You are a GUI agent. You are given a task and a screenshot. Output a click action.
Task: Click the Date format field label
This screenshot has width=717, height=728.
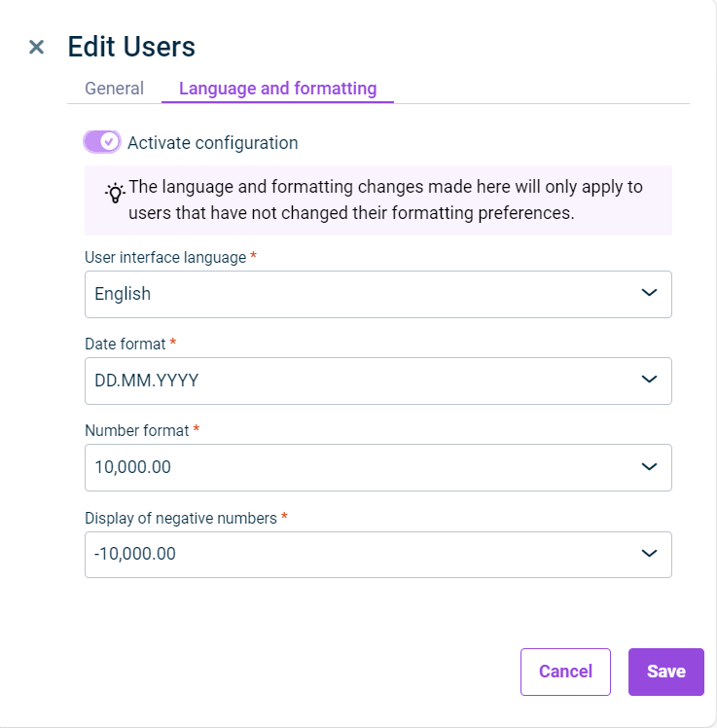[125, 344]
